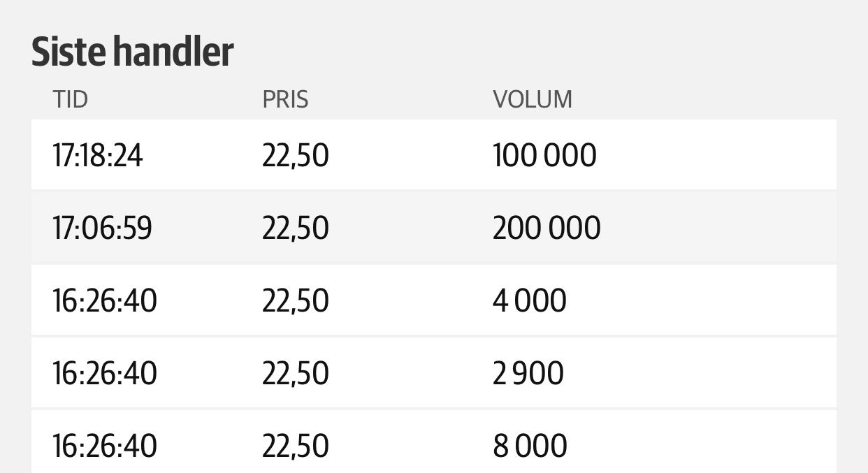Click the time in the 2 900 volume row
This screenshot has height=473, width=868.
105,373
